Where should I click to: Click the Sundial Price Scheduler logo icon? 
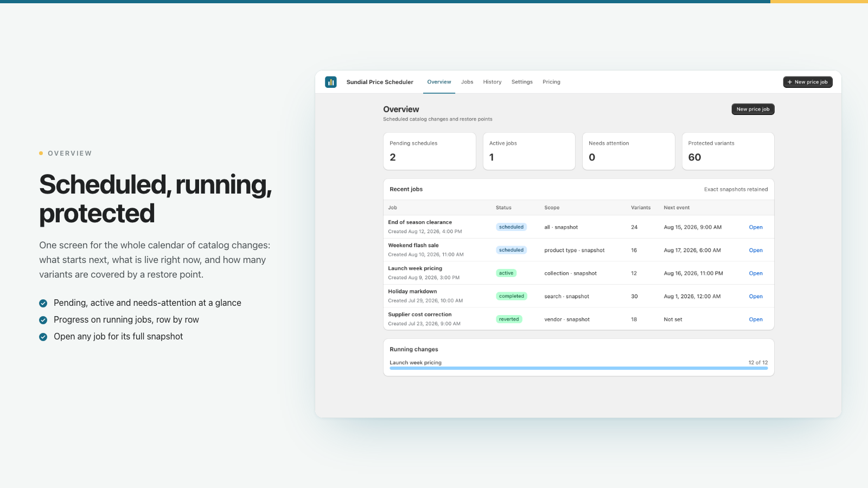coord(331,82)
